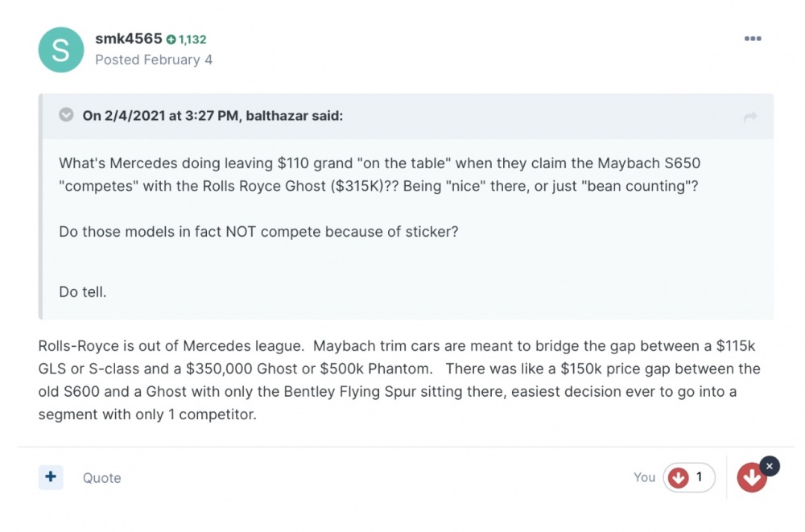Collapse the balthazar quote with the chevron
This screenshot has height=532, width=805.
point(66,115)
